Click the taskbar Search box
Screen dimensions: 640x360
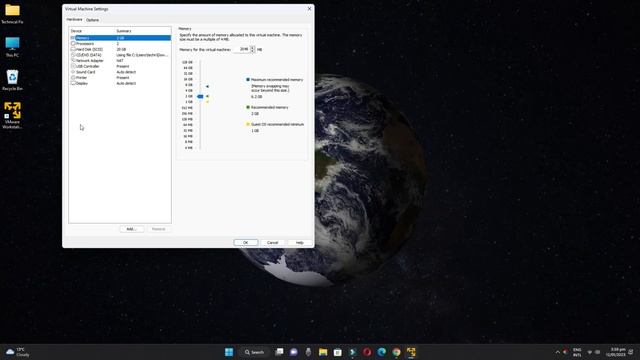(x=255, y=352)
